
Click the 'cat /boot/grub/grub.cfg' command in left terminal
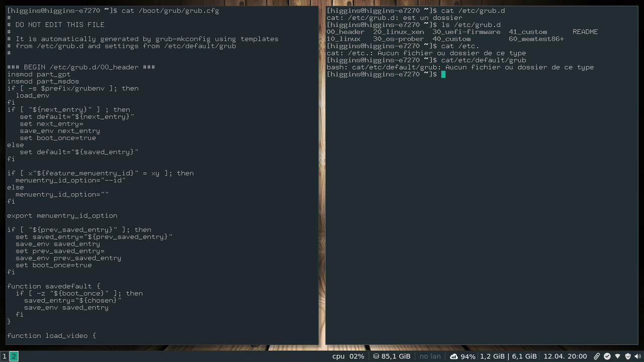170,11
